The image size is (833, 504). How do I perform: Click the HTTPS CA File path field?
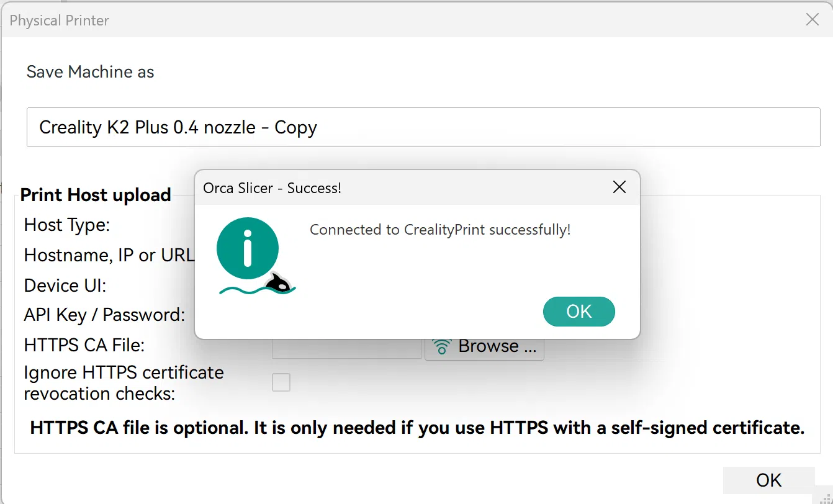(x=346, y=348)
